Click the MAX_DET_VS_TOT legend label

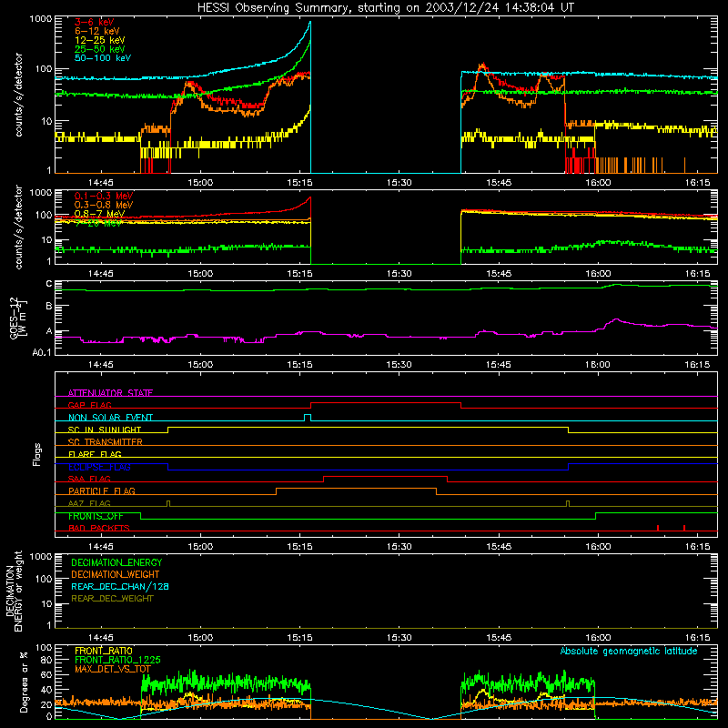click(x=113, y=669)
